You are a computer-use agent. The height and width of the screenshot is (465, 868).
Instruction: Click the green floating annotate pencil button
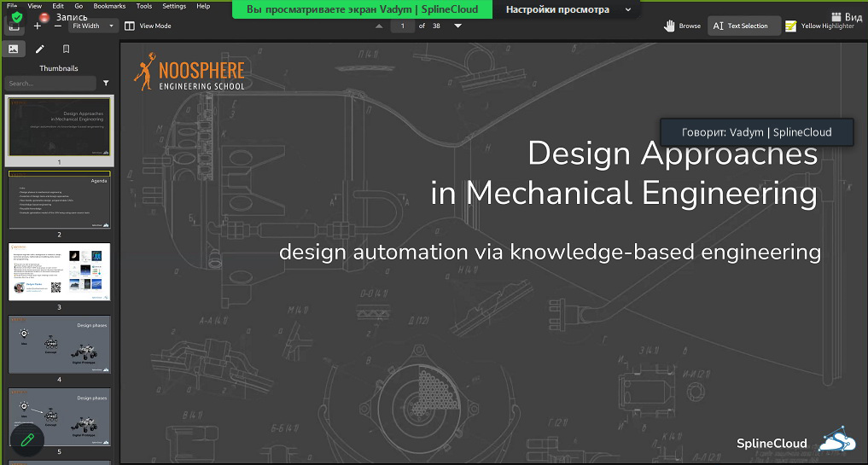click(26, 439)
